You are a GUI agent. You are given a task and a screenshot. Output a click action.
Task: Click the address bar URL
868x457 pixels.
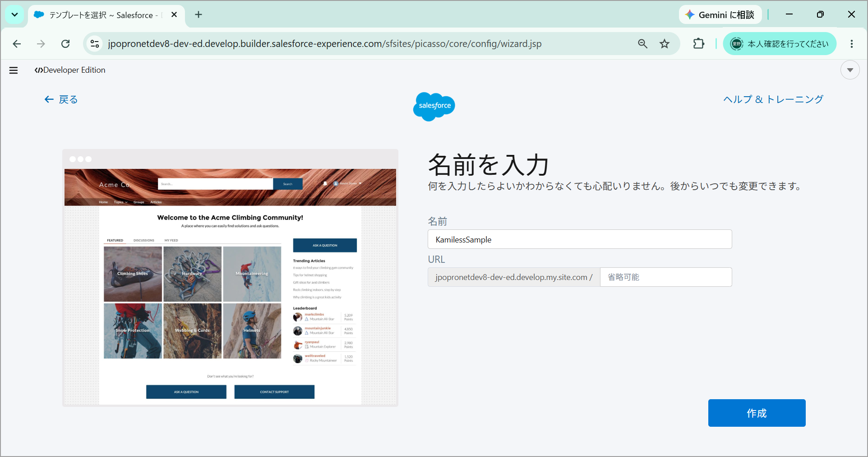click(x=324, y=44)
